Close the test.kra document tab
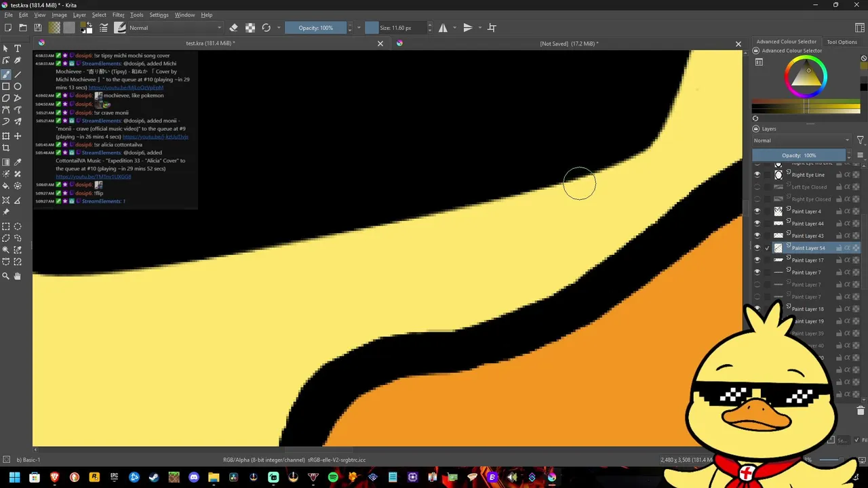The width and height of the screenshot is (868, 488). click(x=380, y=43)
